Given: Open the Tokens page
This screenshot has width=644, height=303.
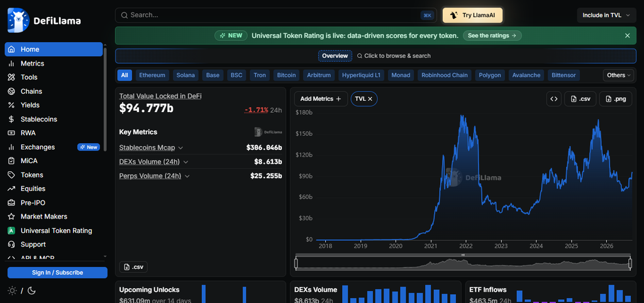Looking at the screenshot, I should pyautogui.click(x=53, y=174).
